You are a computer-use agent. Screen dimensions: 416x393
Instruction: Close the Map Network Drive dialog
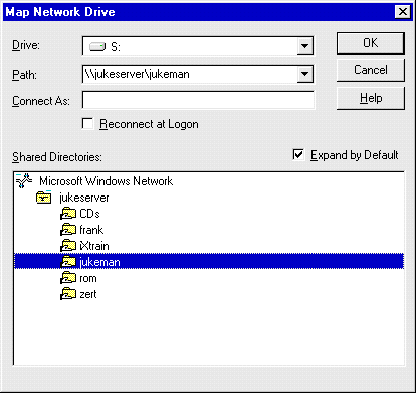pos(403,12)
